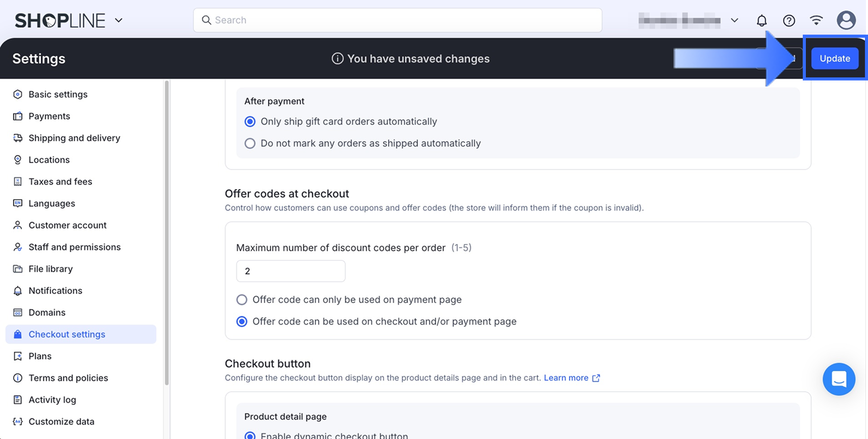Image resolution: width=868 pixels, height=439 pixels.
Task: Choose 'Offer code can be used on checkout and/or payment page'
Action: pyautogui.click(x=242, y=322)
